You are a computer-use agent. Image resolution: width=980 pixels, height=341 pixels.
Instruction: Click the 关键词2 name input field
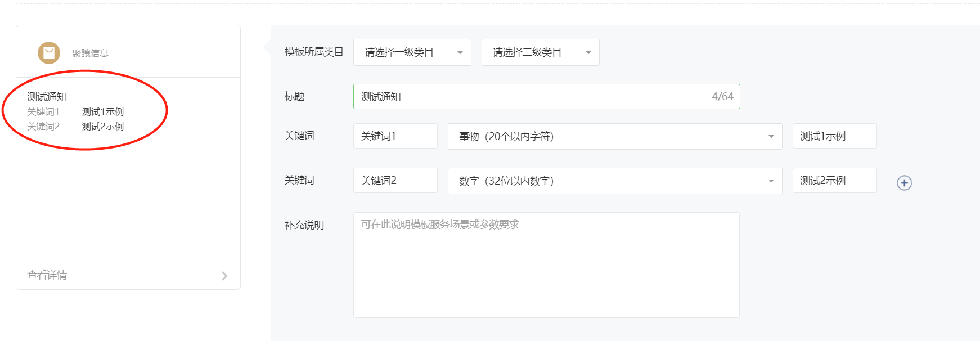point(395,181)
